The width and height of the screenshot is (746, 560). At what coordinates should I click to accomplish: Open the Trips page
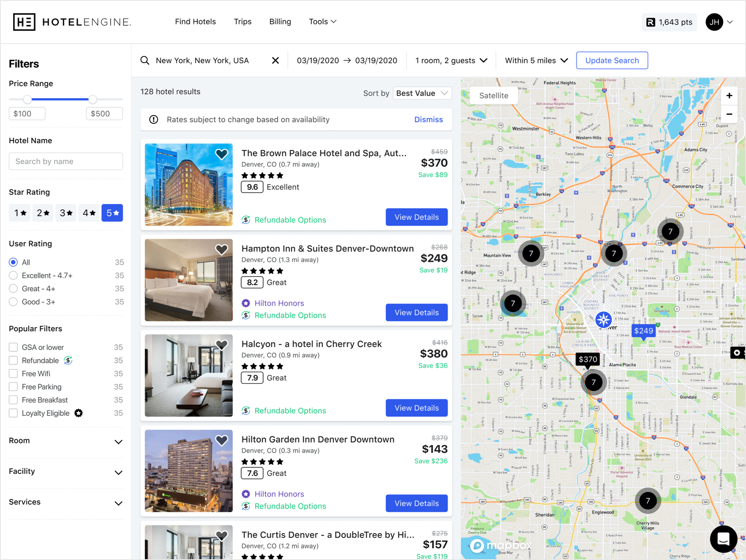point(242,22)
